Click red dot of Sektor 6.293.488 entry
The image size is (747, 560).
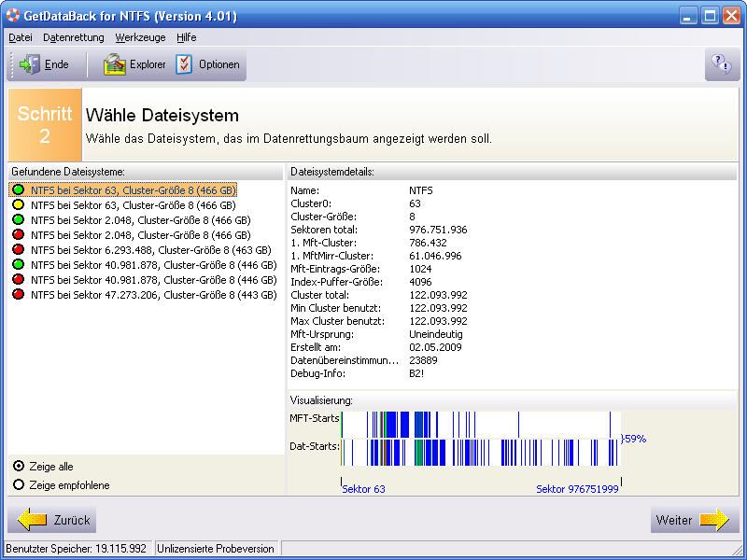pyautogui.click(x=19, y=249)
